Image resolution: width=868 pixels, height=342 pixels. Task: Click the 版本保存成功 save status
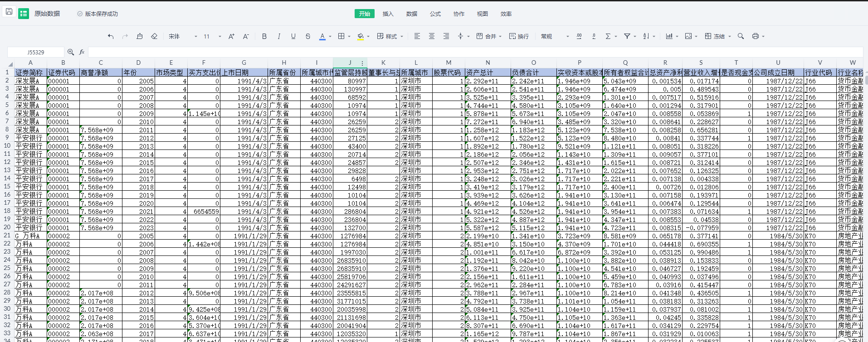98,14
